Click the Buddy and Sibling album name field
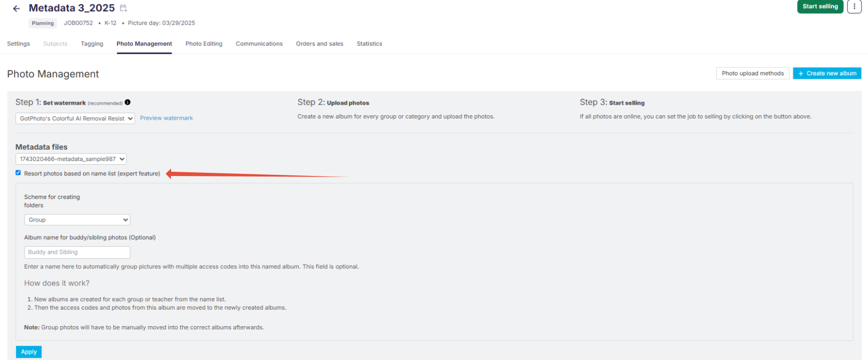The height and width of the screenshot is (360, 868). (77, 252)
